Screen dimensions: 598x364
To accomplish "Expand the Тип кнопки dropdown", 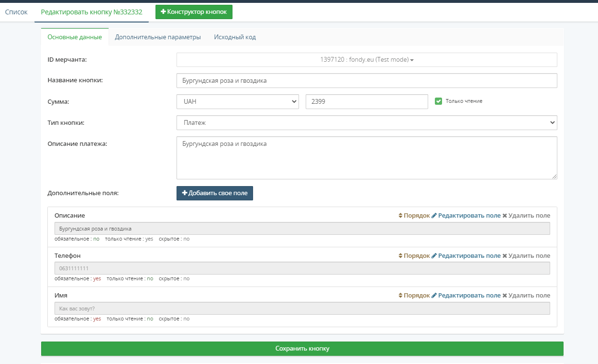I will [x=366, y=123].
